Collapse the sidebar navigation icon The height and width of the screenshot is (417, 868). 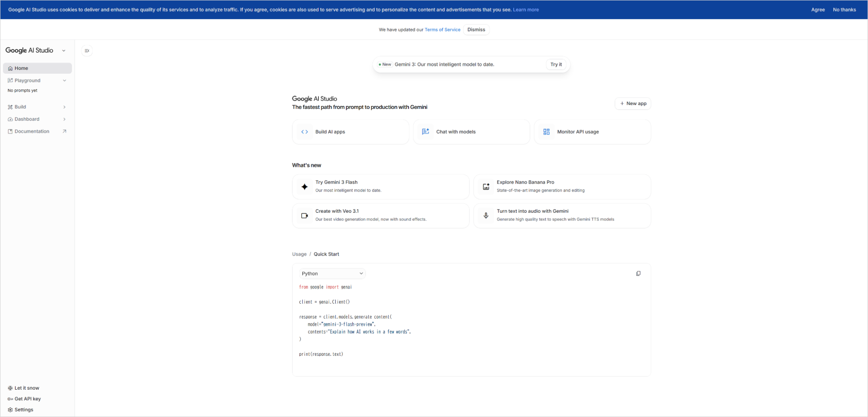(x=87, y=50)
